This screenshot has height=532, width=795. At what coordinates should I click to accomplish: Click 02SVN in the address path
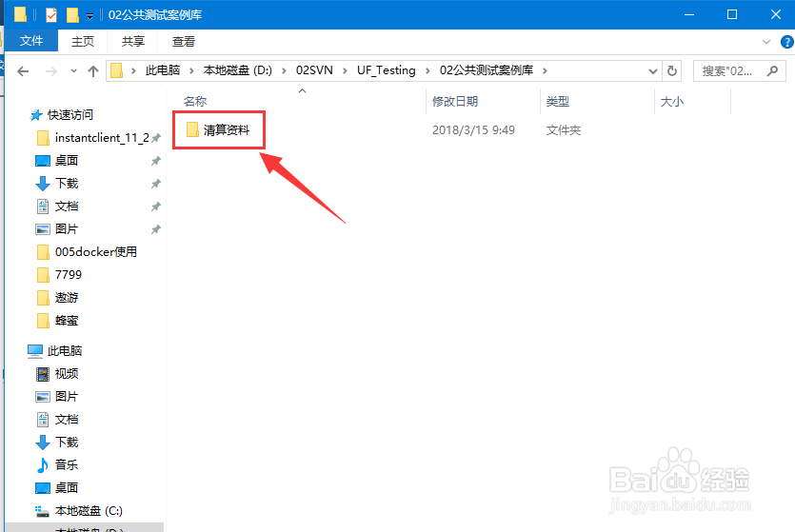click(x=314, y=70)
